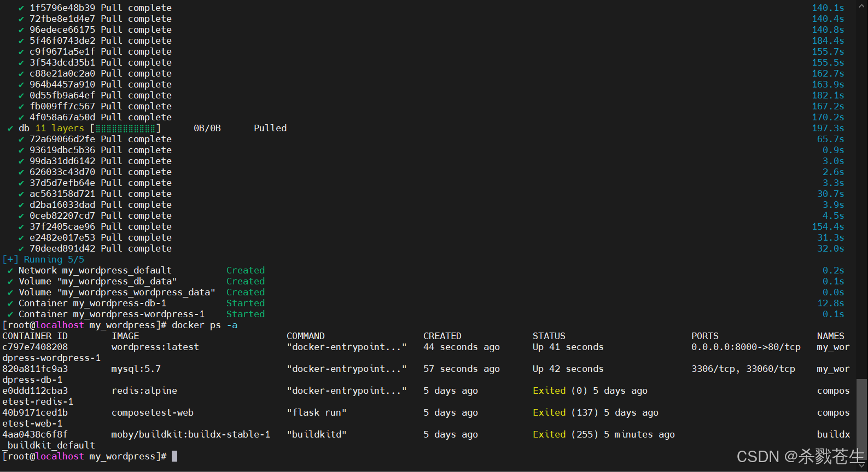The image size is (868, 472).
Task: Click "Container my_wordpress-db-1" text
Action: [x=92, y=303]
